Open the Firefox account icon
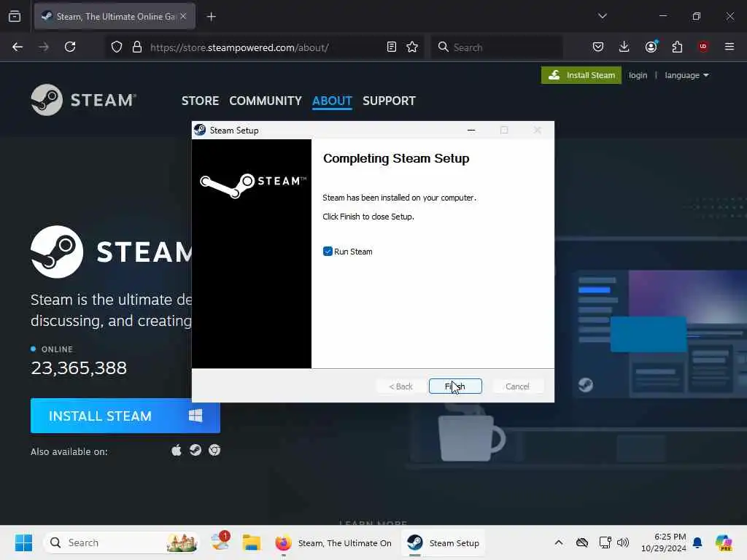The height and width of the screenshot is (560, 747). tap(651, 47)
